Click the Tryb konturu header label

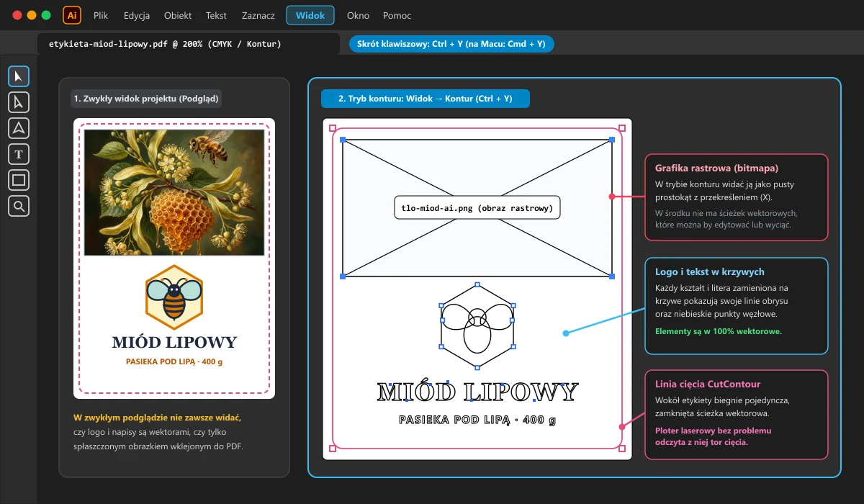(426, 99)
